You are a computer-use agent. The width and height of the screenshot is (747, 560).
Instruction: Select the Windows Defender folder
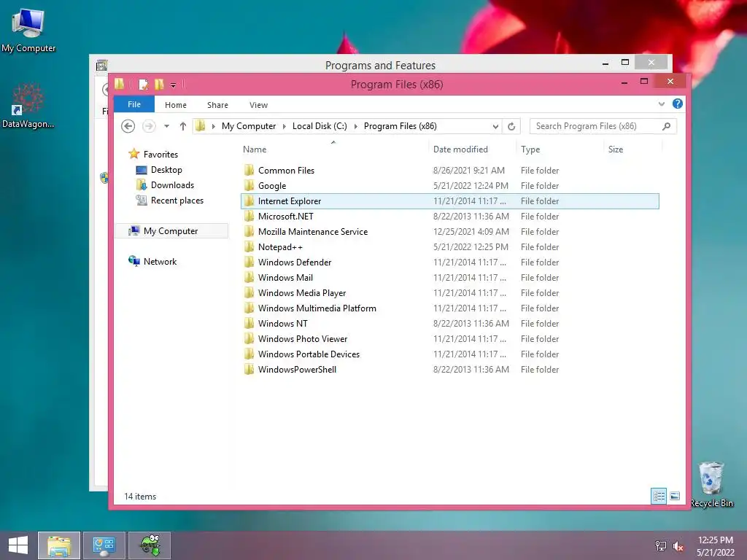(450, 262)
